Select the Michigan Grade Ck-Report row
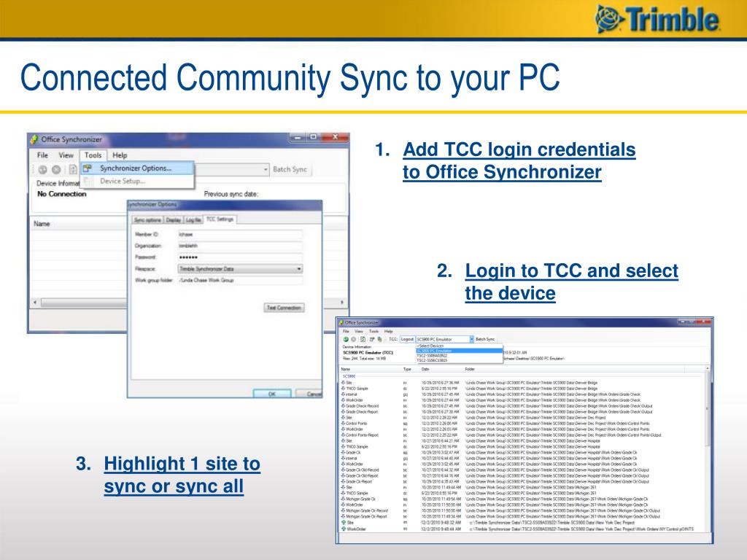Viewport: 747px width, 560px height. [522, 516]
